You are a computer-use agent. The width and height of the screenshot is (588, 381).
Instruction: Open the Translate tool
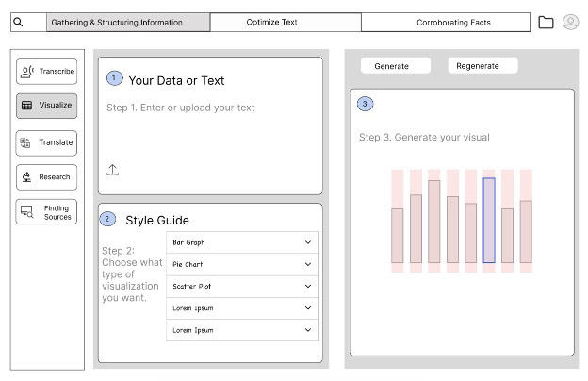46,142
